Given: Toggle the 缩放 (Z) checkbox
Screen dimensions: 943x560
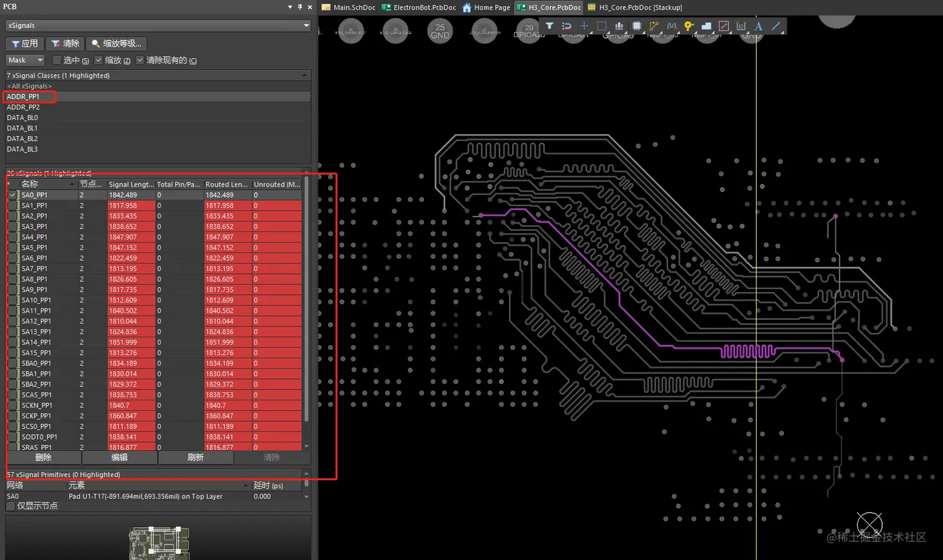Looking at the screenshot, I should click(x=98, y=60).
